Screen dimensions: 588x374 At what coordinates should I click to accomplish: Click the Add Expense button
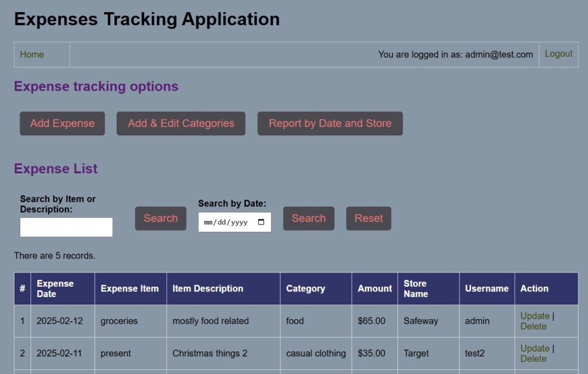click(62, 123)
